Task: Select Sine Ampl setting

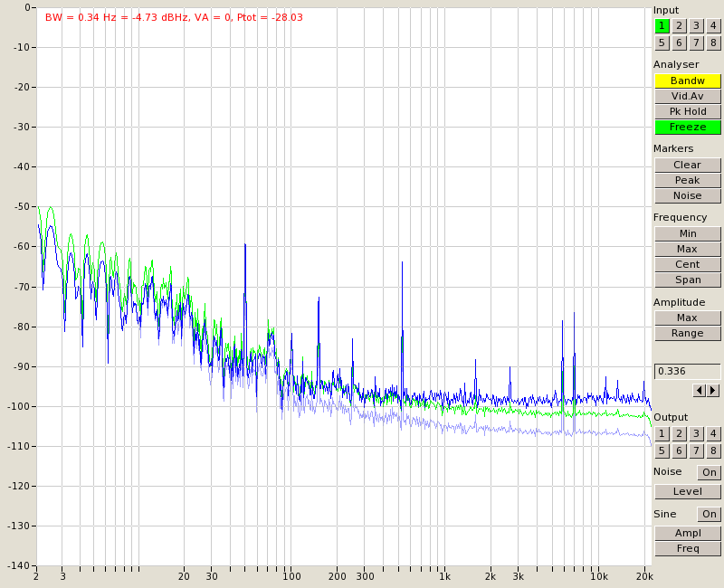Action: (x=688, y=533)
